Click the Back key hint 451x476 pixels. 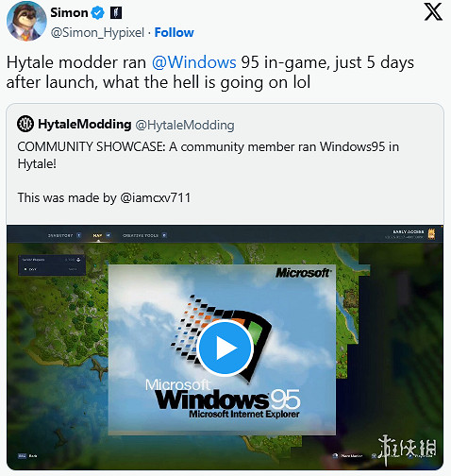pos(27,456)
